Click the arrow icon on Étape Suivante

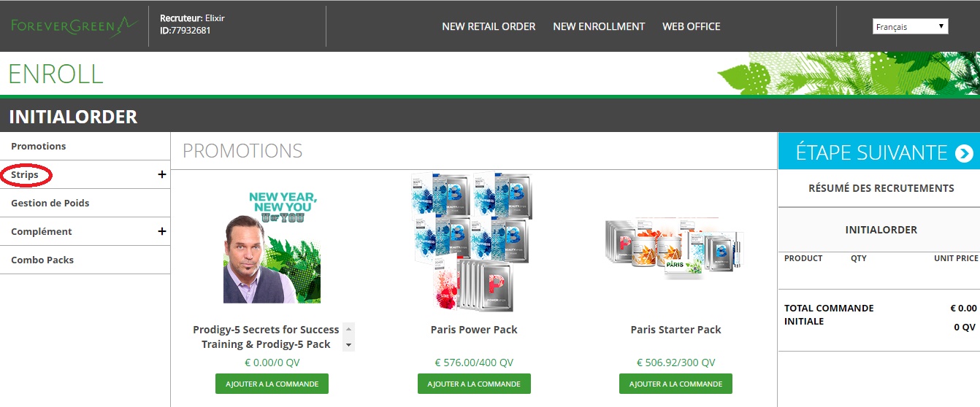point(964,153)
